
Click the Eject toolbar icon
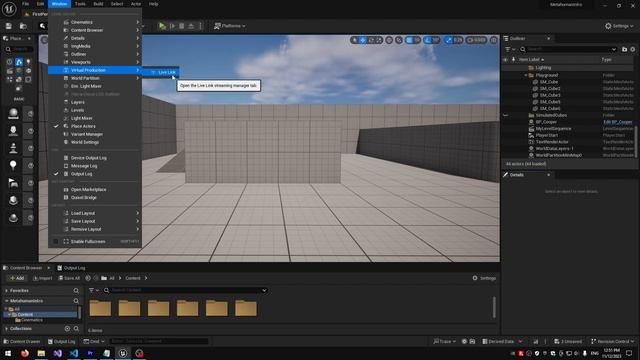click(x=191, y=26)
